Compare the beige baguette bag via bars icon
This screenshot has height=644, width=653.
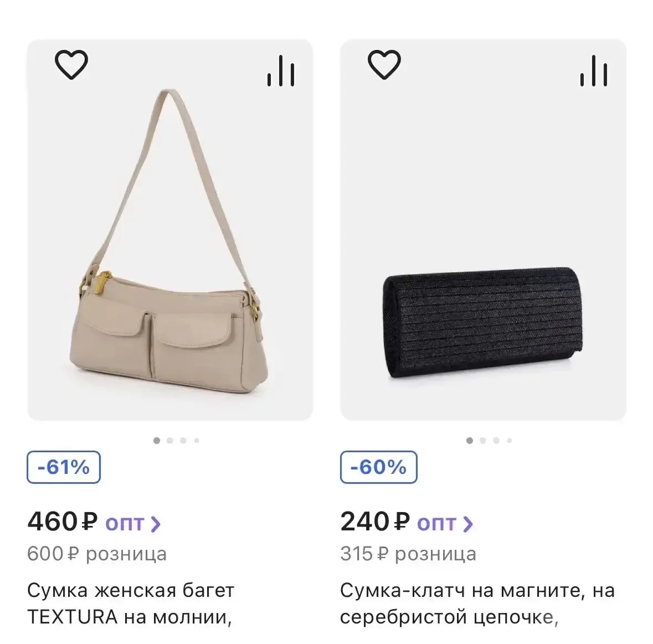point(281,71)
